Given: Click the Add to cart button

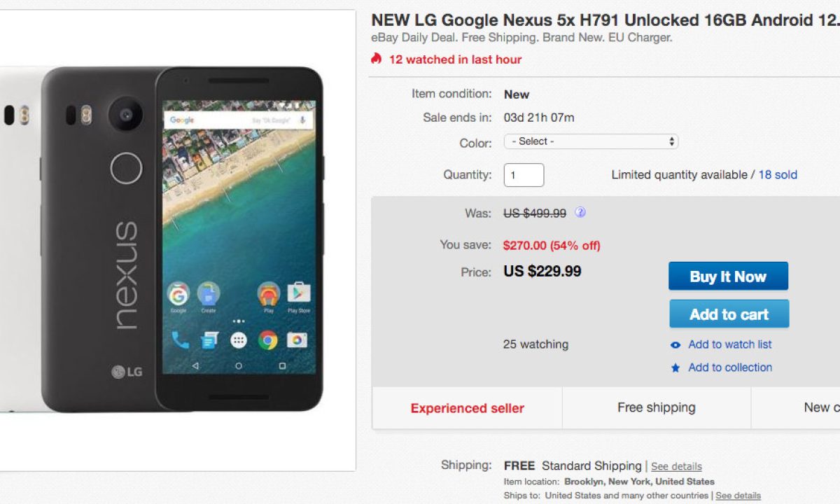Looking at the screenshot, I should (x=729, y=314).
